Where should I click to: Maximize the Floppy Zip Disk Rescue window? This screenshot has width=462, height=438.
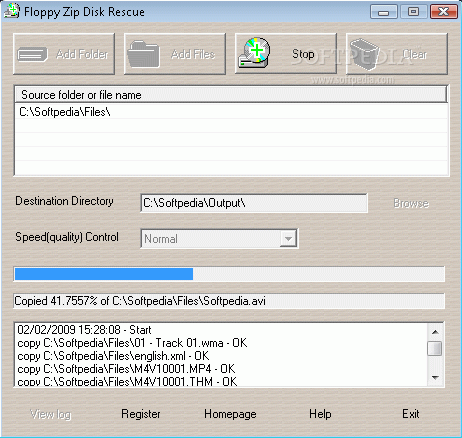[413, 12]
